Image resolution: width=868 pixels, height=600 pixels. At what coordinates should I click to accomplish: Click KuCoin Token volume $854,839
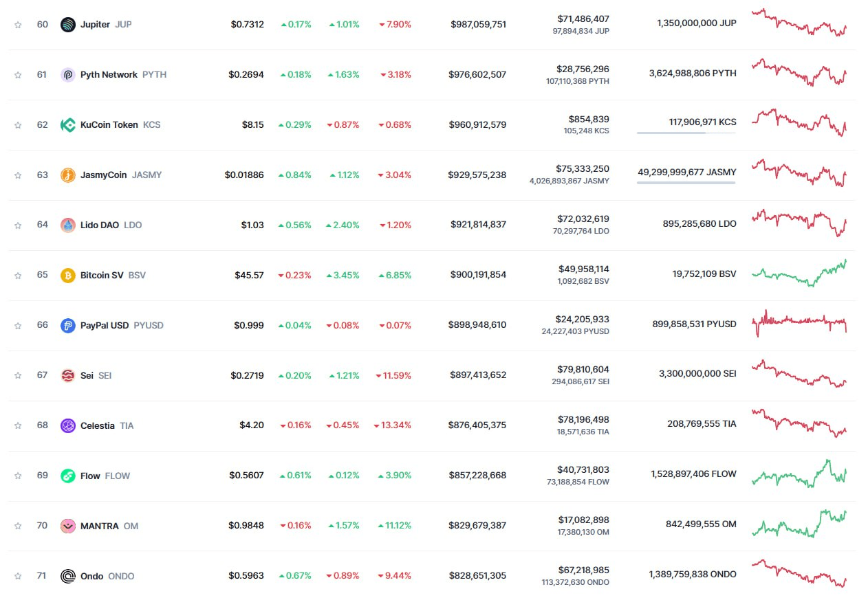pos(589,120)
